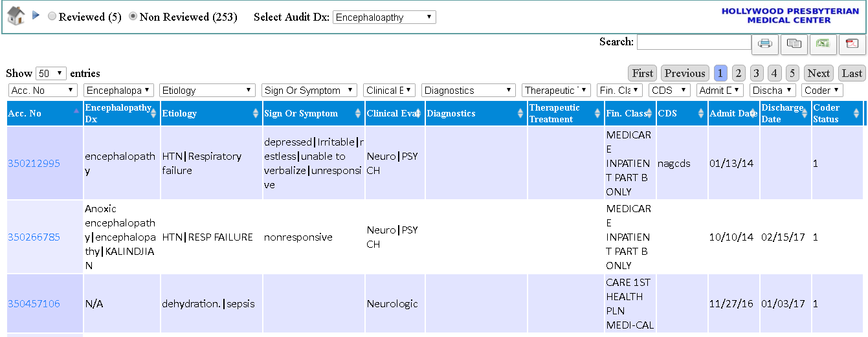
Task: Select 'CARE 1ST HEALTH PLN MEDI-CAL' cell
Action: click(630, 304)
